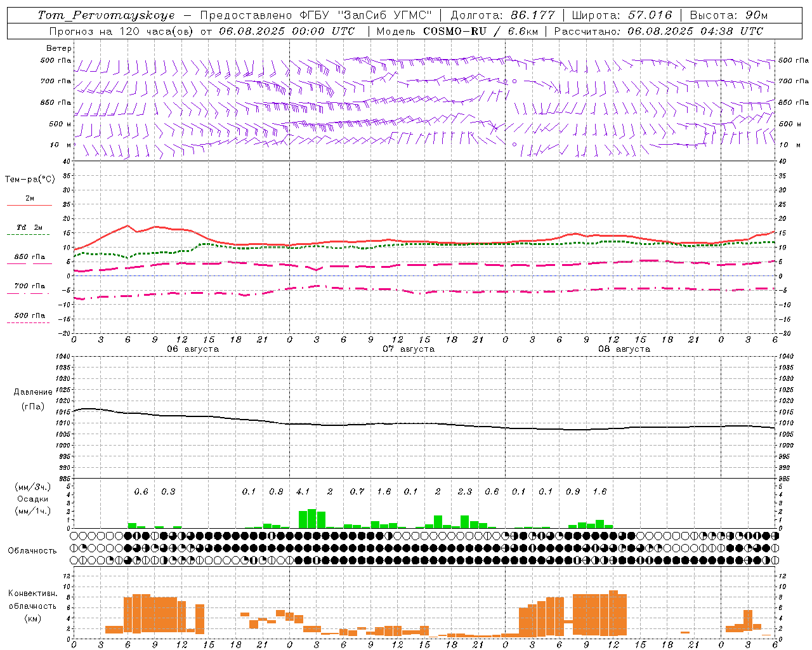Click the computed time Рассчитано: 06.08.2025 04:38 UTC
The width and height of the screenshot is (812, 650).
658,31
